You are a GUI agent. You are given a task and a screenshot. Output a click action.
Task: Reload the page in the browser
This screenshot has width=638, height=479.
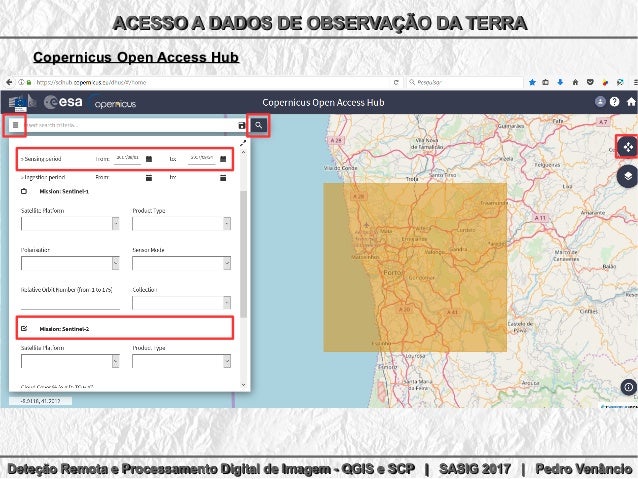tap(396, 82)
